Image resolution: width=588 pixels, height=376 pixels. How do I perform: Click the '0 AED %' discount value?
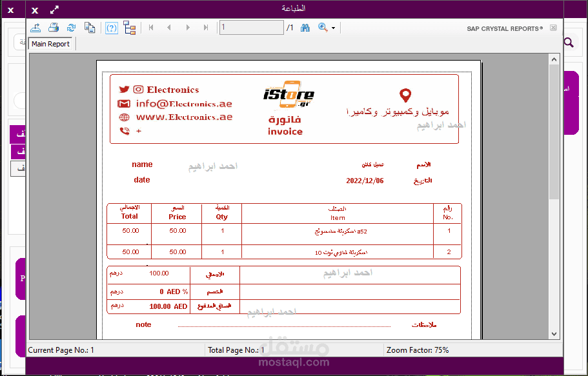tap(174, 292)
